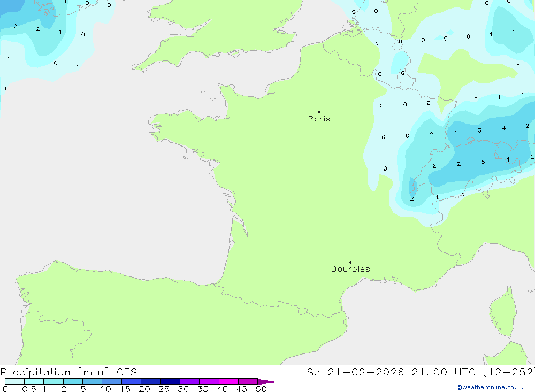535x392 pixels.
Task: Select the Dourbies location dot marker
Action: [350, 262]
